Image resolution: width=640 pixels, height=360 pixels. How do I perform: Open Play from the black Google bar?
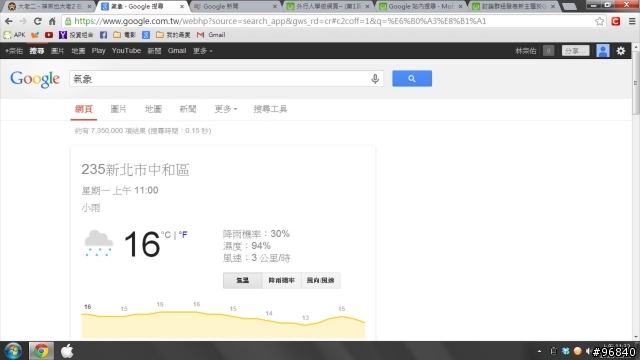click(x=98, y=51)
